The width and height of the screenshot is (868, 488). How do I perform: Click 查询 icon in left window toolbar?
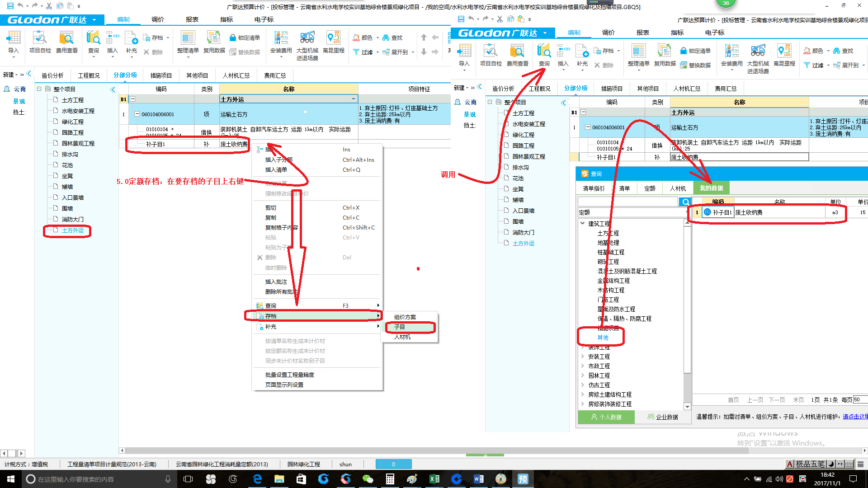point(93,43)
